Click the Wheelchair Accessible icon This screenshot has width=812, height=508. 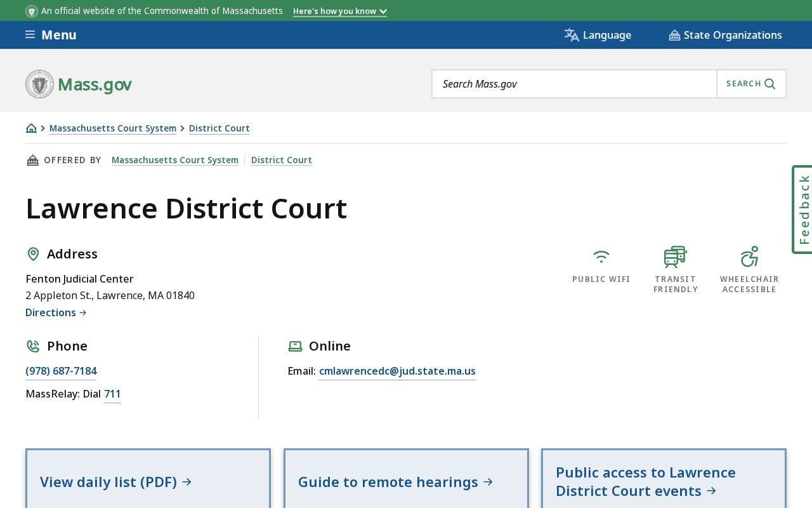click(749, 257)
